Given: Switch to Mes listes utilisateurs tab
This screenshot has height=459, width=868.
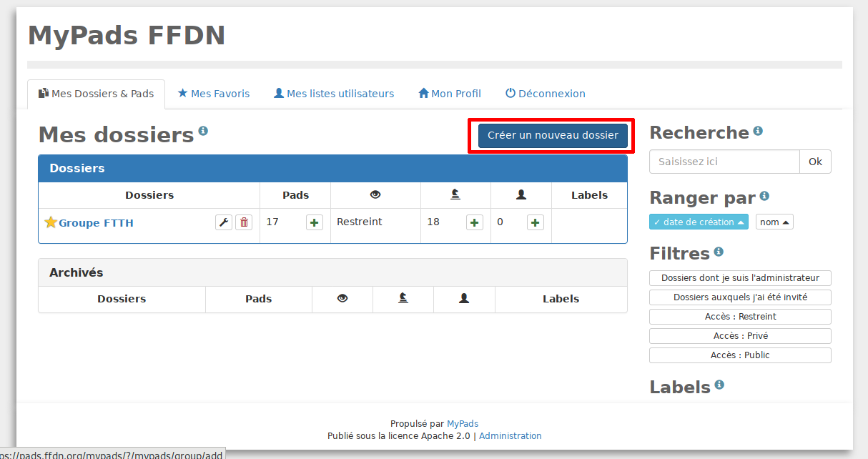Looking at the screenshot, I should click(x=334, y=94).
